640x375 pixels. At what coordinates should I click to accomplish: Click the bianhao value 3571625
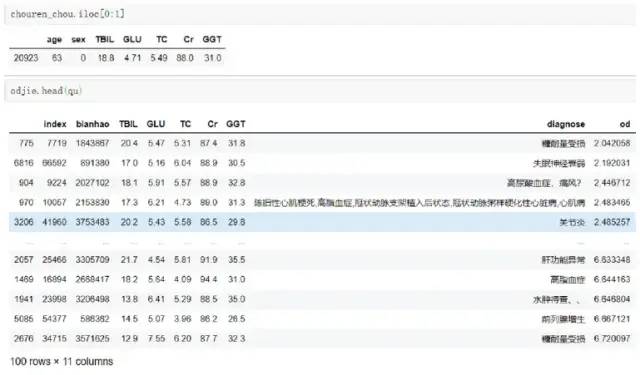[92, 338]
